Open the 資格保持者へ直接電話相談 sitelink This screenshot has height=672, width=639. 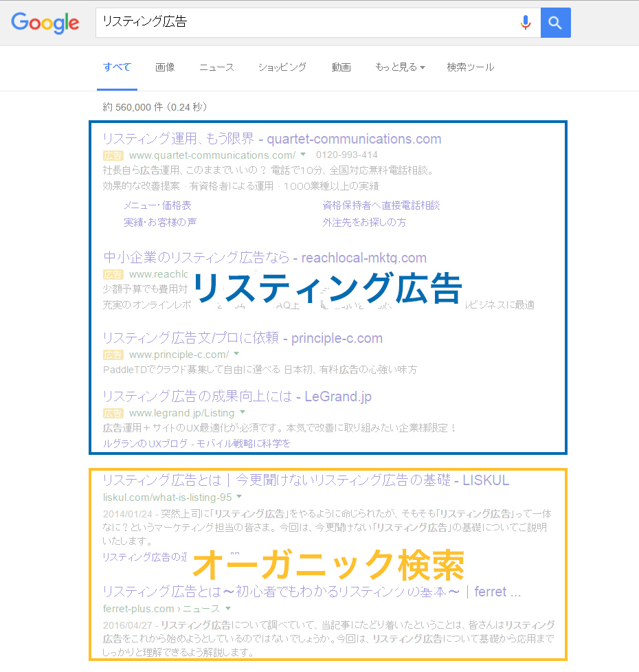click(x=381, y=205)
